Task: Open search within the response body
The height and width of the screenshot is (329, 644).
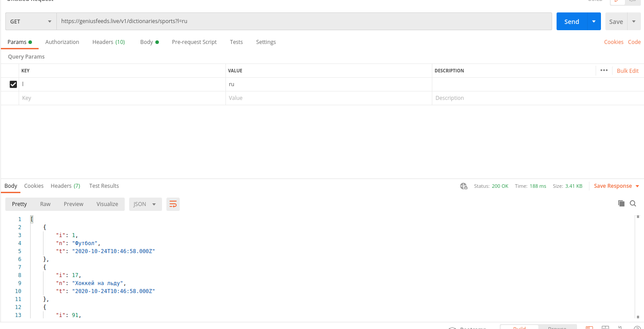Action: pyautogui.click(x=633, y=203)
